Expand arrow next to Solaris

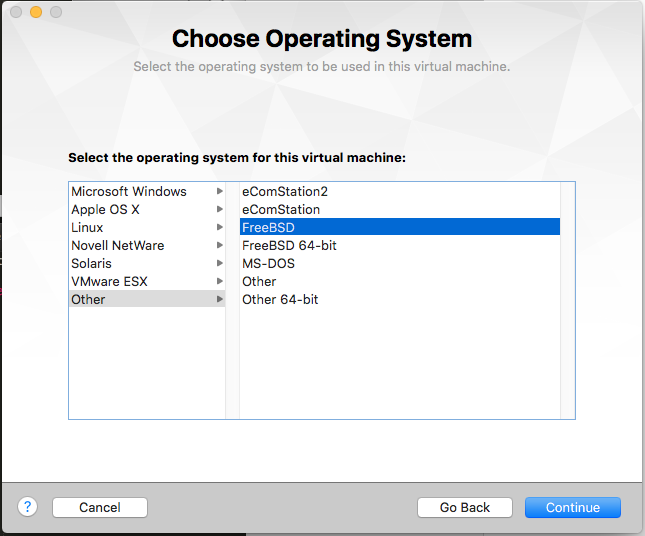(x=220, y=263)
